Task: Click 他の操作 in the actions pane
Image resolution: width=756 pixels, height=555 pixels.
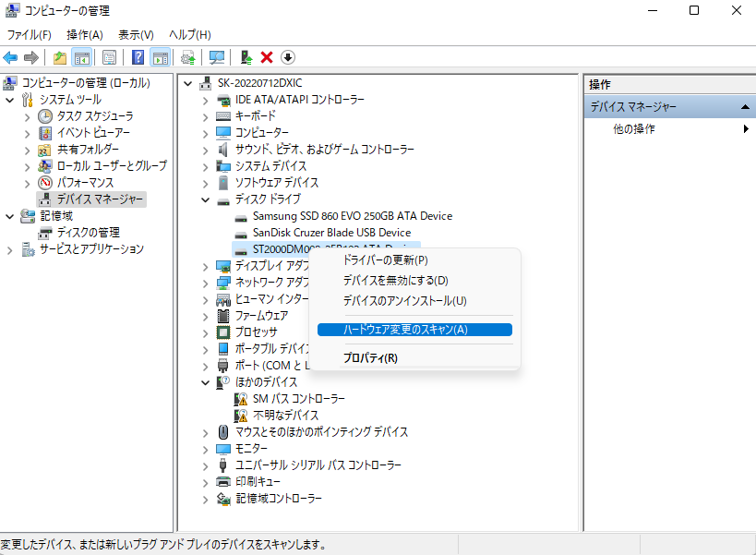Action: (x=634, y=129)
